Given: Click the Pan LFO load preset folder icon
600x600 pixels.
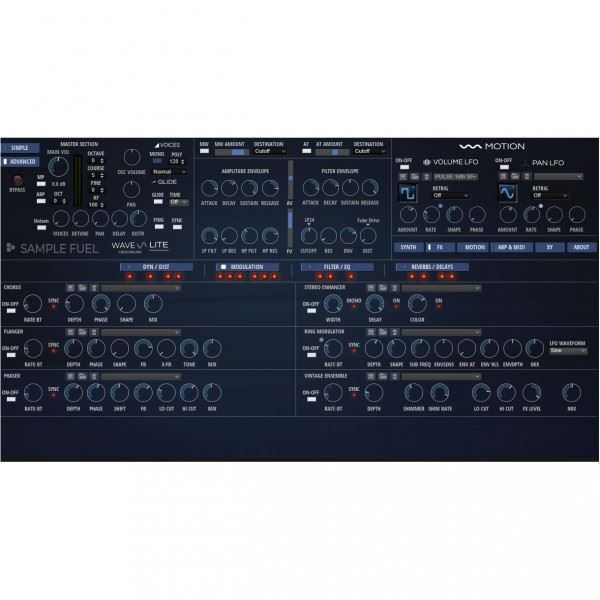Looking at the screenshot, I should tap(515, 176).
